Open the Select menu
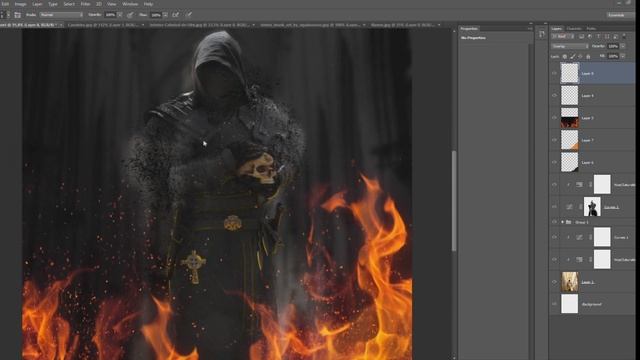This screenshot has width=640, height=360. pos(69,4)
